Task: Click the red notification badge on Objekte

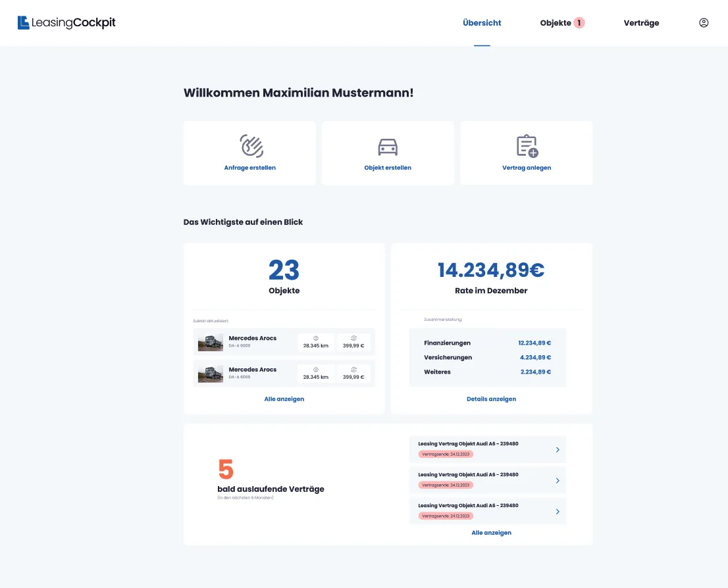Action: [x=579, y=23]
